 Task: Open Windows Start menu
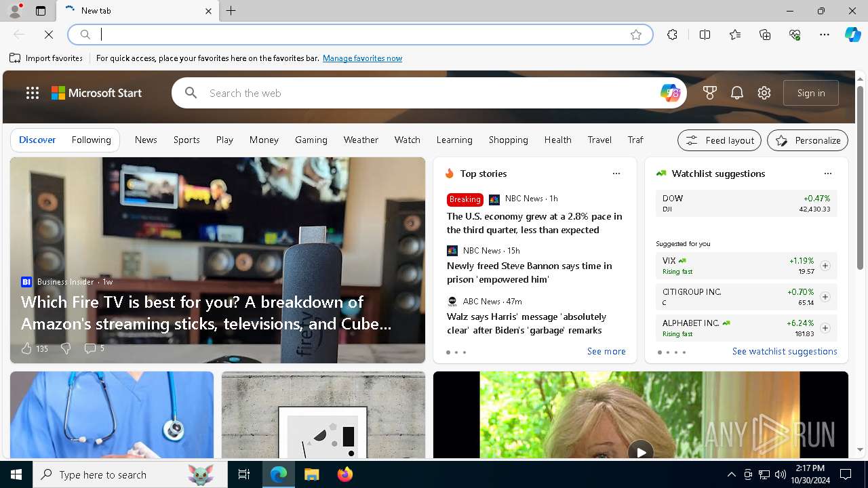pos(16,474)
